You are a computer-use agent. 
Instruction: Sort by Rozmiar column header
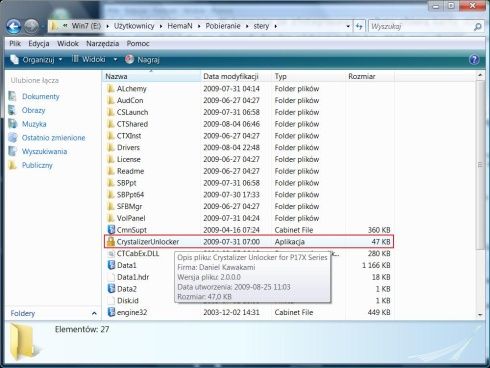[370, 76]
